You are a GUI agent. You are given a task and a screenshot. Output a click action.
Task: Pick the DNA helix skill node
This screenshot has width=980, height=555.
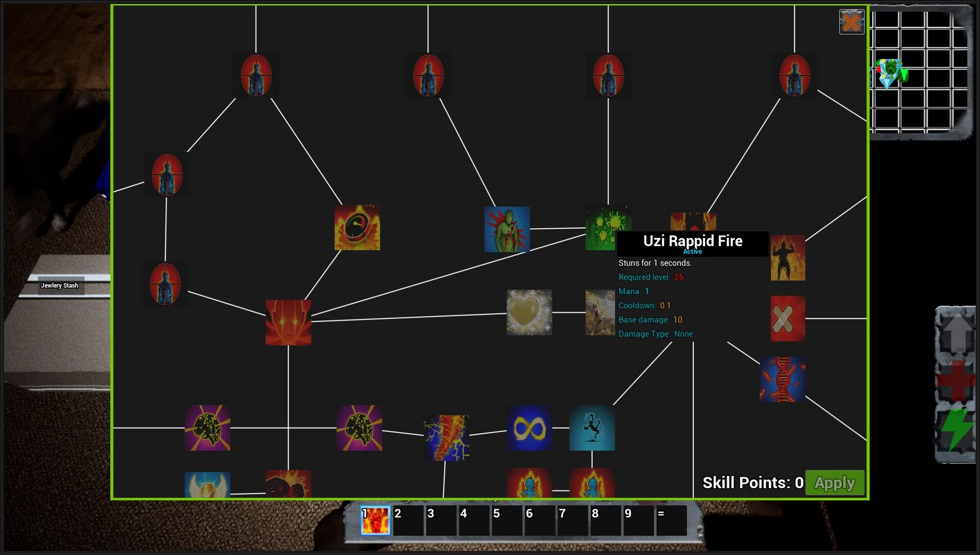(783, 379)
